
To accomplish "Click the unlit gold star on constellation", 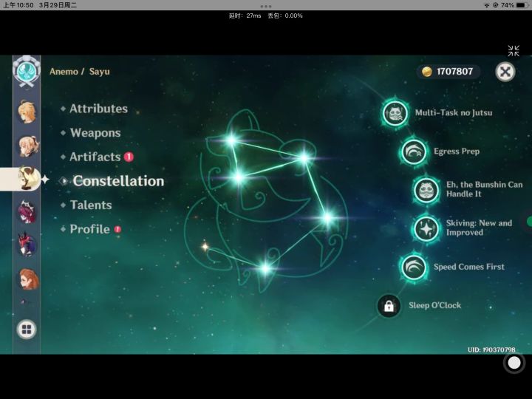I will (205, 247).
